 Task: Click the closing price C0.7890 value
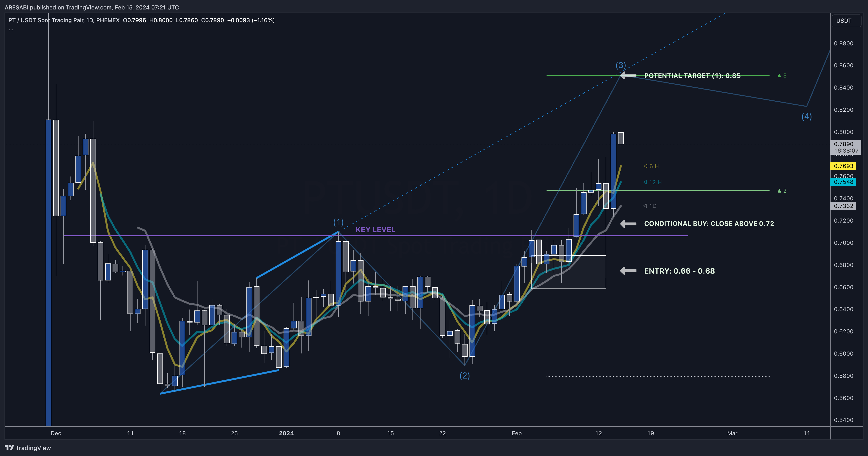click(212, 20)
